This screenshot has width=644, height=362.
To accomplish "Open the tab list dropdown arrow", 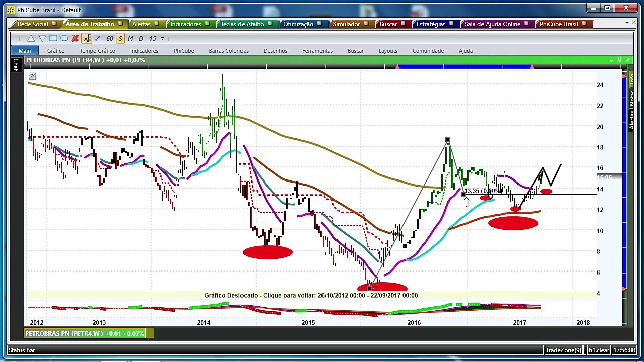I will pos(627,23).
